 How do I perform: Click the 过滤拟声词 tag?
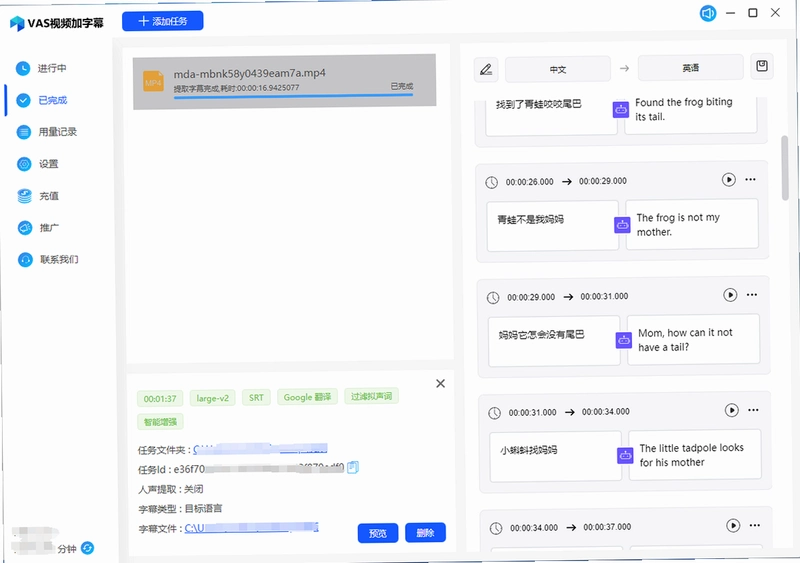[371, 396]
